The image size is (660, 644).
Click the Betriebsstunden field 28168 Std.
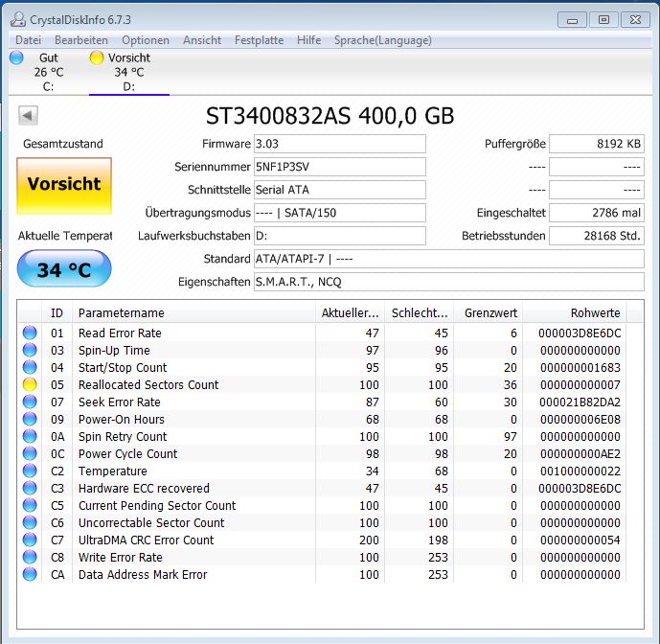tap(597, 236)
